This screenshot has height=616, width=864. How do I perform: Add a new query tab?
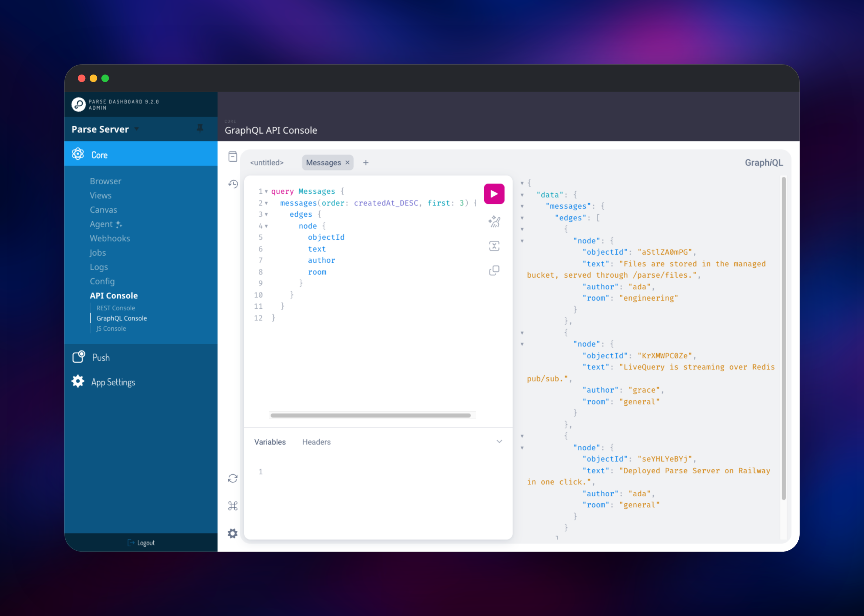(x=366, y=163)
